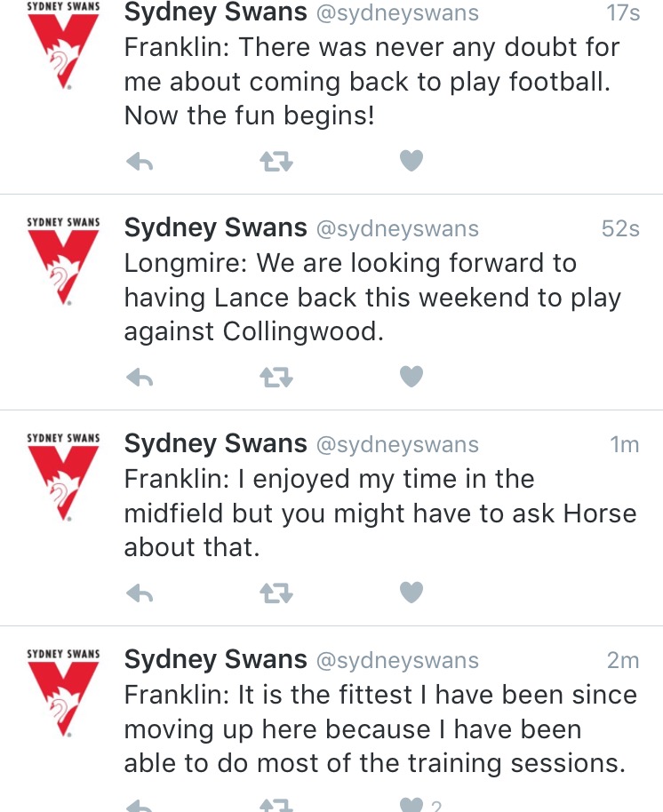This screenshot has width=663, height=812.
Task: Like the 'Now the fun begins' tweet
Action: [411, 161]
